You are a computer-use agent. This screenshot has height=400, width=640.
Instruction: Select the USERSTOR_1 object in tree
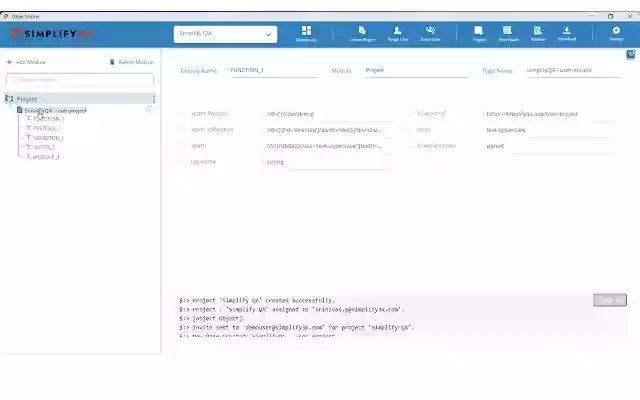(x=48, y=138)
